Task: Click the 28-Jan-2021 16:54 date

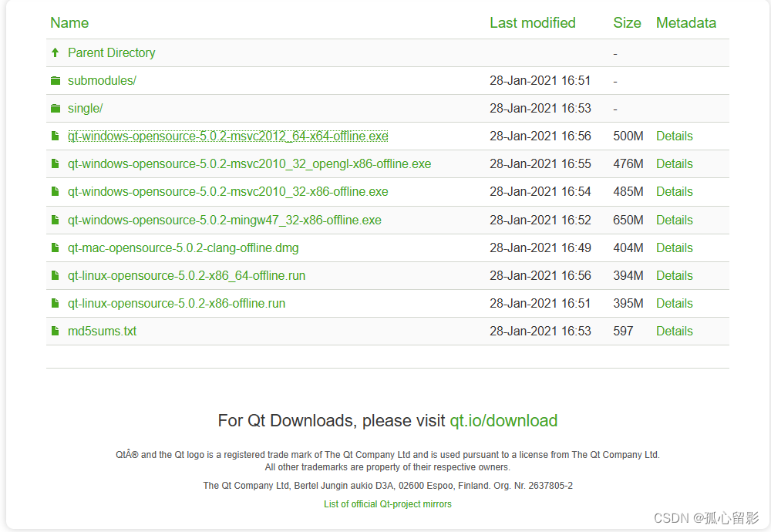Action: (x=540, y=191)
